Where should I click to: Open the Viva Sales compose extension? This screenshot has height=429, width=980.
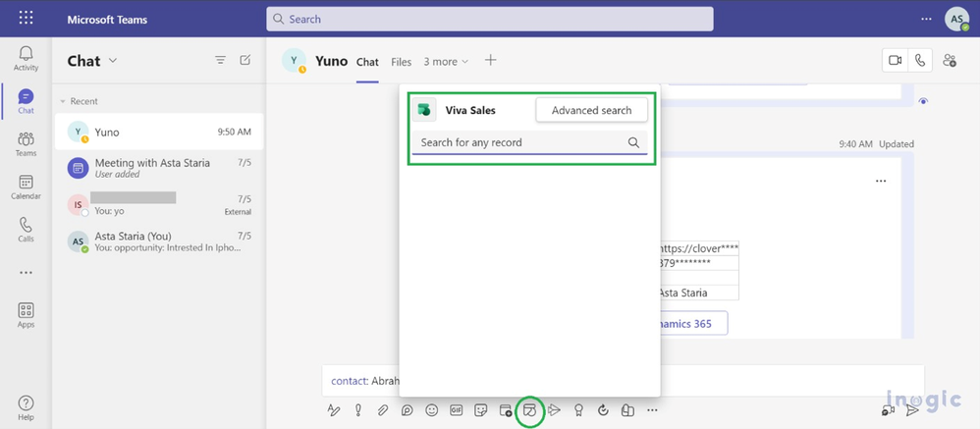(530, 410)
